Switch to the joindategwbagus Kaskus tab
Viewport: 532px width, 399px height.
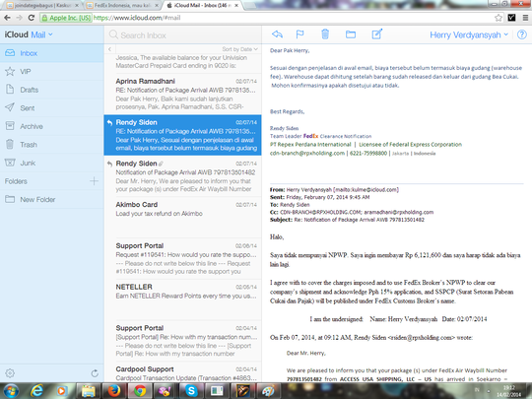click(42, 6)
